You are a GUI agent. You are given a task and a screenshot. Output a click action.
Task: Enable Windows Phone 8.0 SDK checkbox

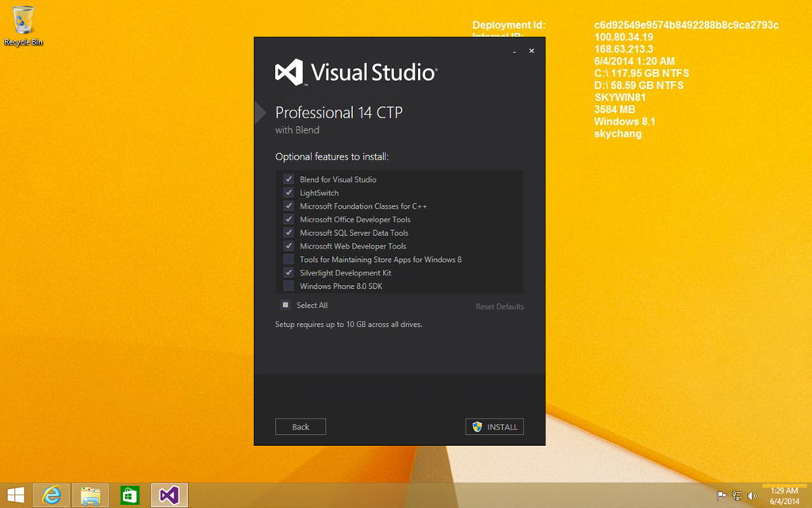(289, 286)
